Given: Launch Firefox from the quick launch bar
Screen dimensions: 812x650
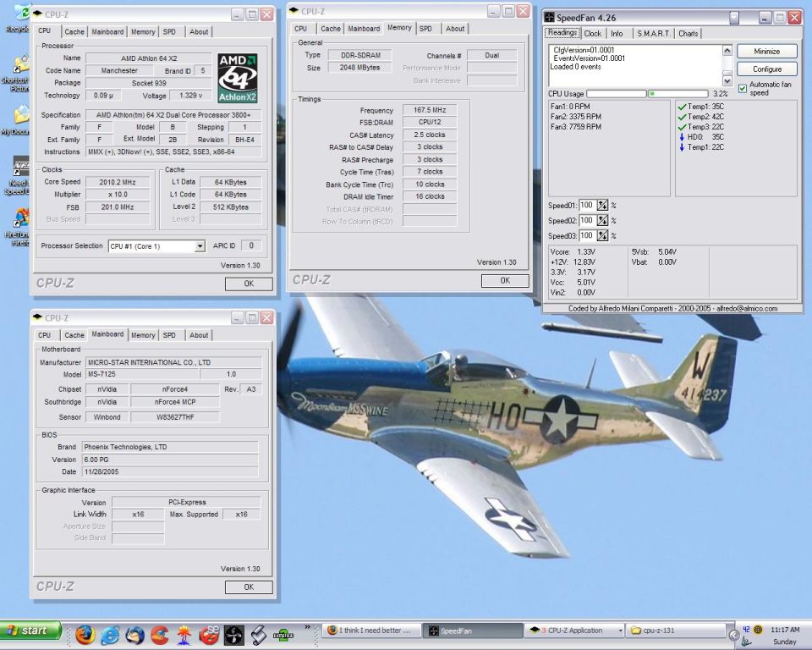Looking at the screenshot, I should click(x=85, y=634).
